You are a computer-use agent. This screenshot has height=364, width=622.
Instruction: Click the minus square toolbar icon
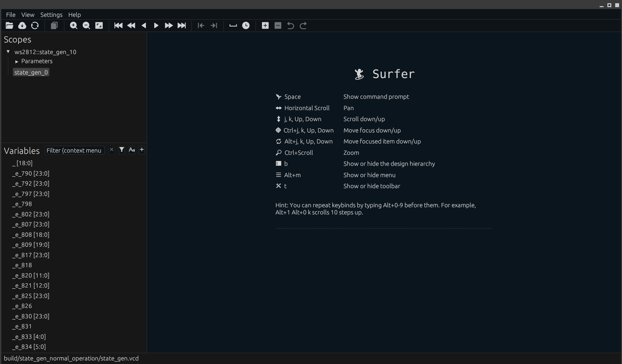point(278,26)
